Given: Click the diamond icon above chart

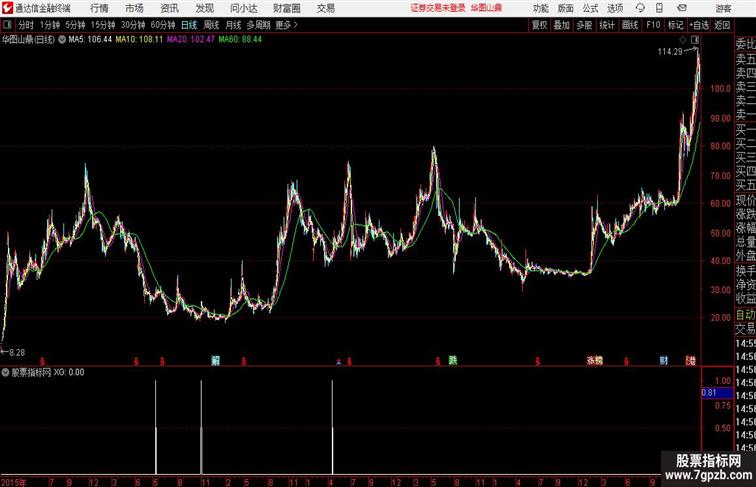Looking at the screenshot, I should 683,40.
